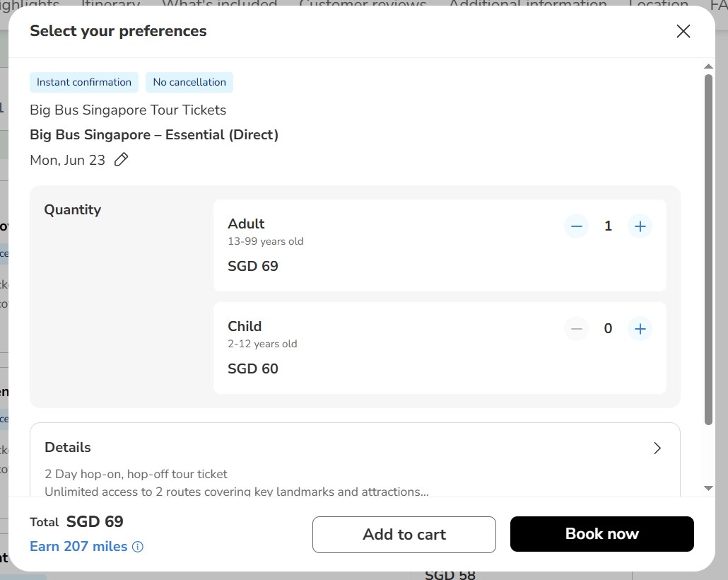
Task: Click Earn 207 miles link
Action: coord(78,546)
